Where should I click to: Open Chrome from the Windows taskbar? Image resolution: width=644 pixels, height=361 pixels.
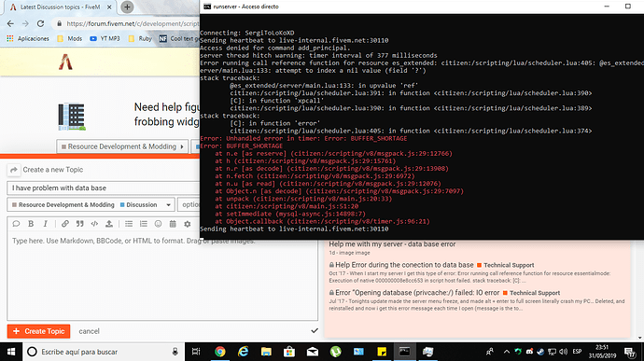tap(220, 352)
